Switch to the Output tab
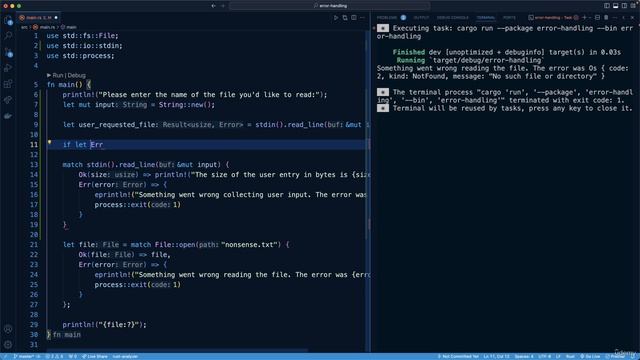This screenshot has height=360, width=640. tap(421, 18)
